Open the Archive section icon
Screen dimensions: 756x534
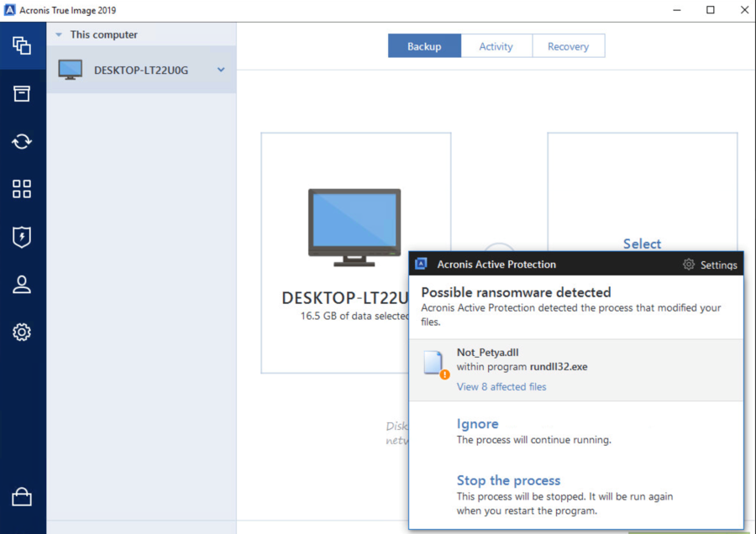[x=22, y=93]
